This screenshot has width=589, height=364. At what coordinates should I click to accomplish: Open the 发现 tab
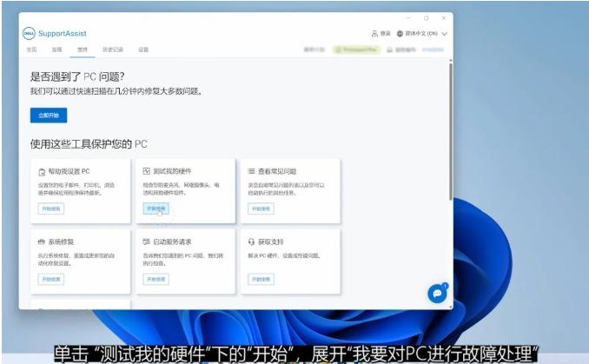click(x=56, y=50)
